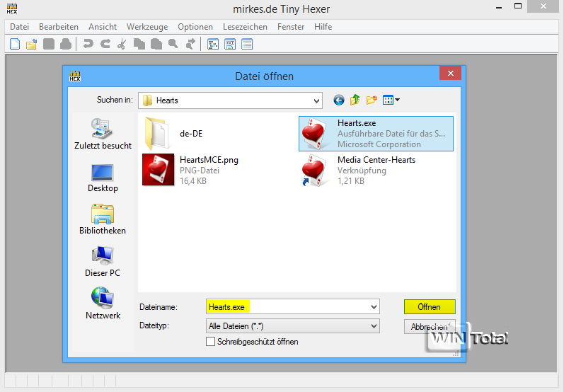Screen dimensions: 564x392
Task: Open Bibliotheken in places bar
Action: pyautogui.click(x=103, y=220)
